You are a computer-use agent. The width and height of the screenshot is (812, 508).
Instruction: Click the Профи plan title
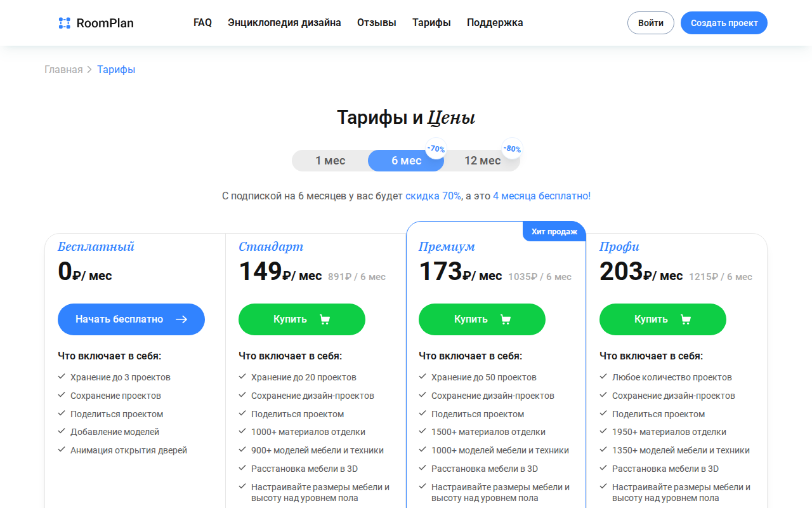coord(619,247)
